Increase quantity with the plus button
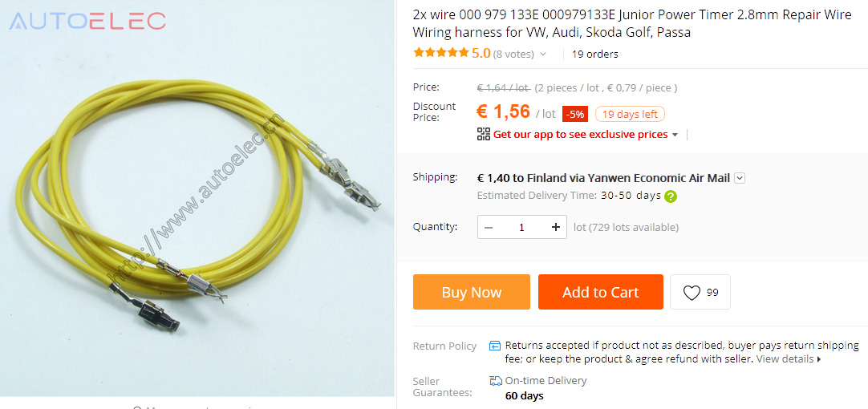The image size is (868, 409). (555, 227)
